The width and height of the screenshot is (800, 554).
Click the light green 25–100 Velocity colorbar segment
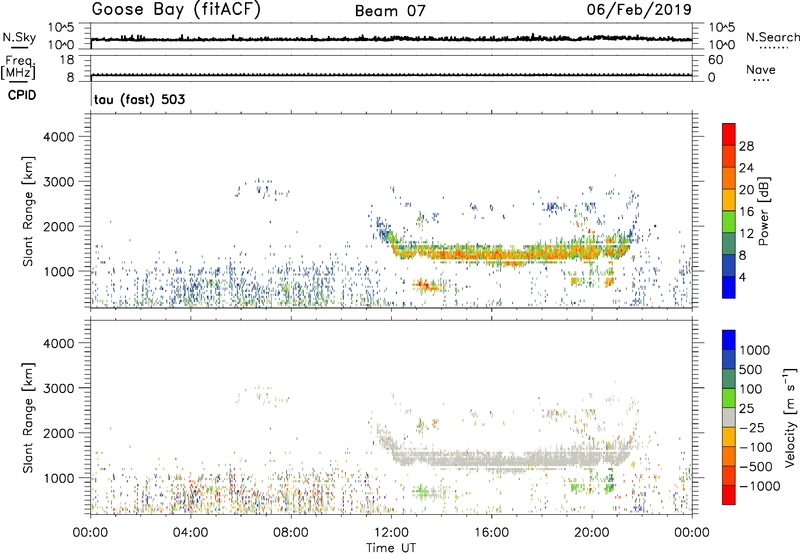click(x=729, y=398)
